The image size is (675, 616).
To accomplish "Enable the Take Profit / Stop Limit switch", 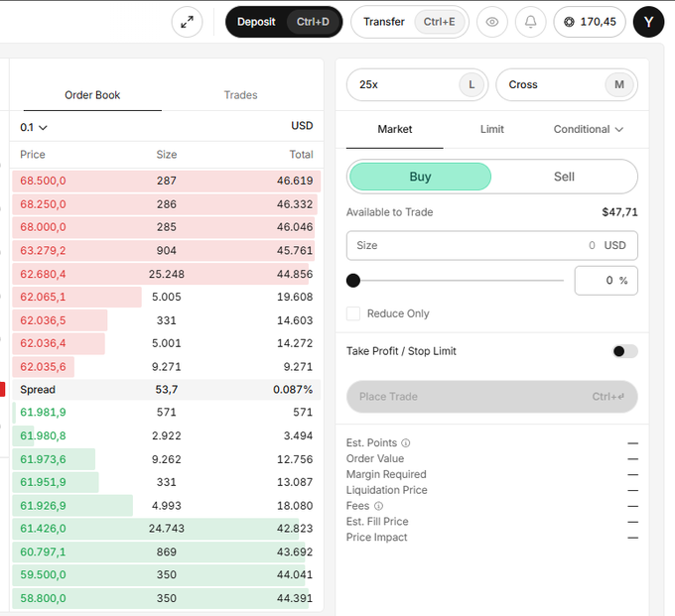I will tap(625, 351).
